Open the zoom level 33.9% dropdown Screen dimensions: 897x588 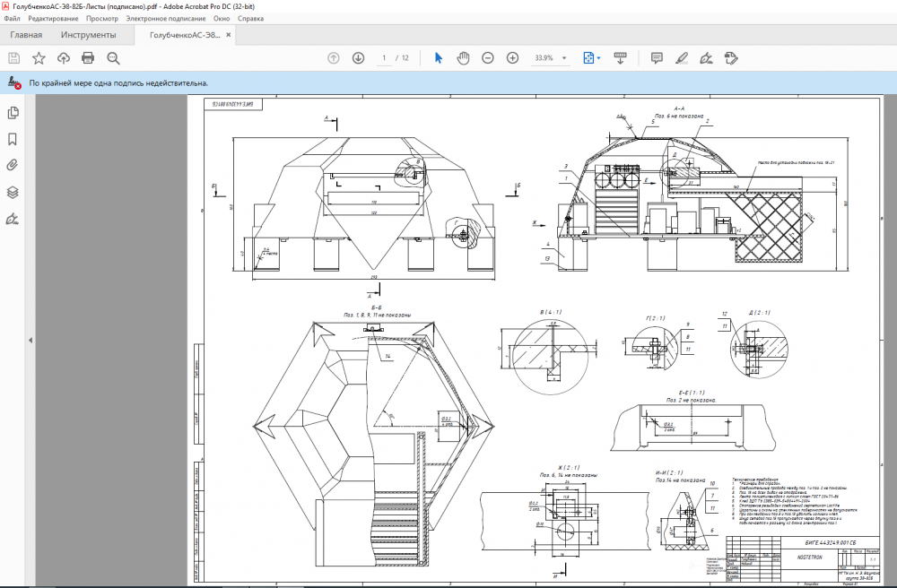pyautogui.click(x=564, y=58)
